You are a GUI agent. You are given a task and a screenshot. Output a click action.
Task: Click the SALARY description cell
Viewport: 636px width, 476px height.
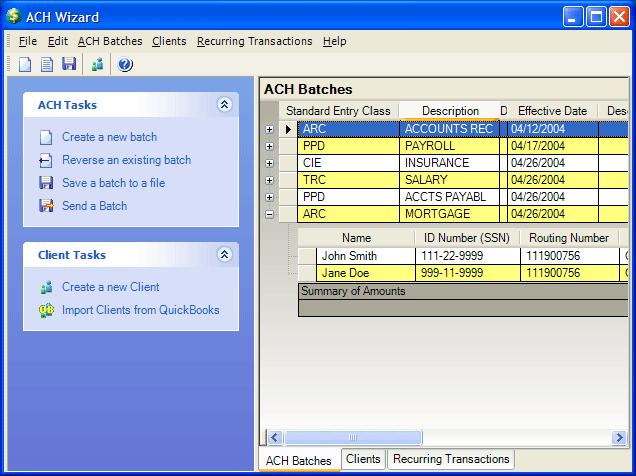(x=449, y=180)
